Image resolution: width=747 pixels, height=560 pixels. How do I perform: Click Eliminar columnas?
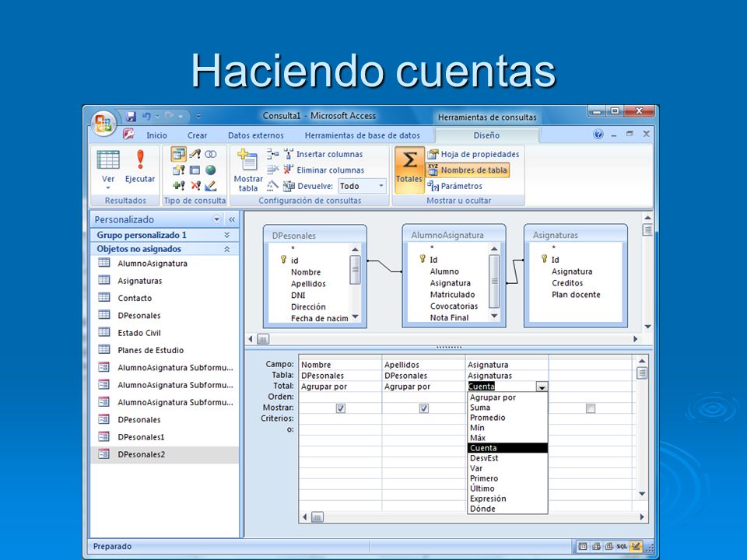click(324, 170)
